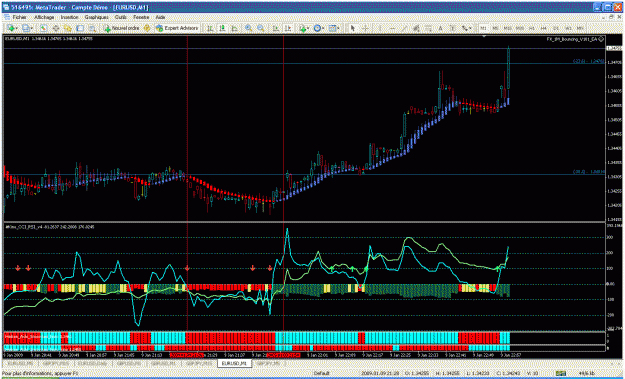Image resolution: width=625 pixels, height=379 pixels.
Task: Switch to W1 timeframe
Action: click(568, 28)
